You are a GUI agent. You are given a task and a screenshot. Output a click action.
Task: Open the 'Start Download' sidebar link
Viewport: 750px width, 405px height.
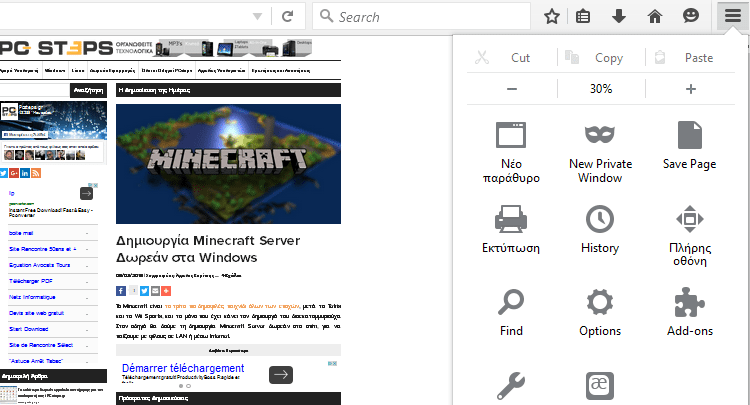[x=29, y=329]
